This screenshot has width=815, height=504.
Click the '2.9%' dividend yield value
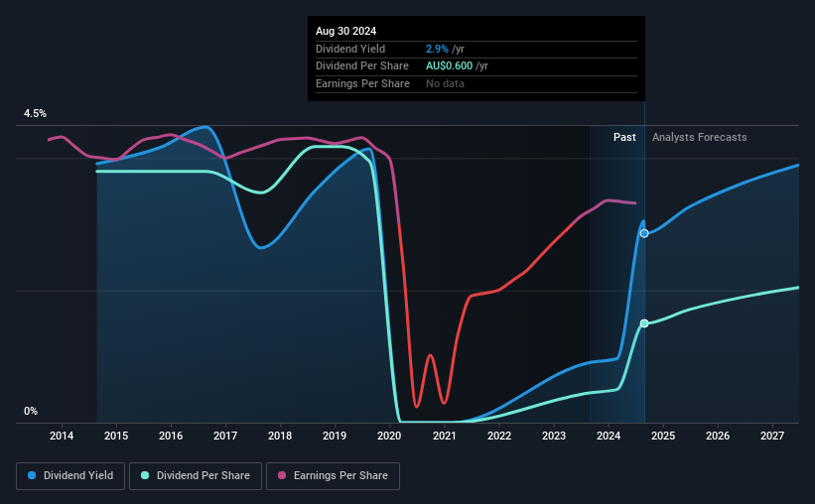(x=437, y=49)
